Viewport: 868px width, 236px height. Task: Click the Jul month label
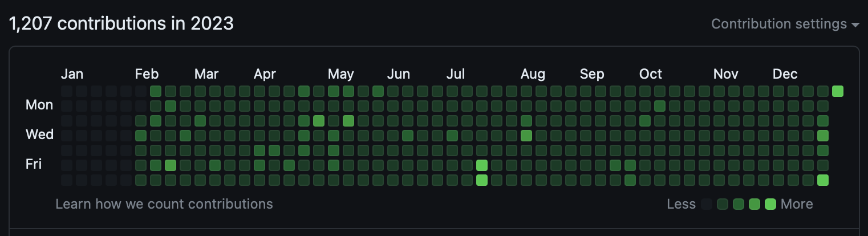[456, 74]
